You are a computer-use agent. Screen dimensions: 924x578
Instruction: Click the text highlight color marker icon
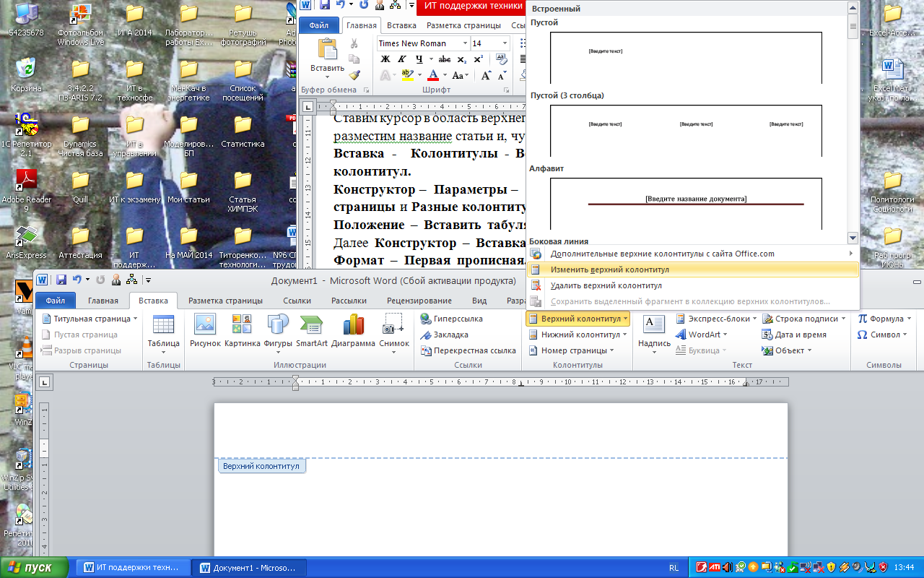point(407,75)
